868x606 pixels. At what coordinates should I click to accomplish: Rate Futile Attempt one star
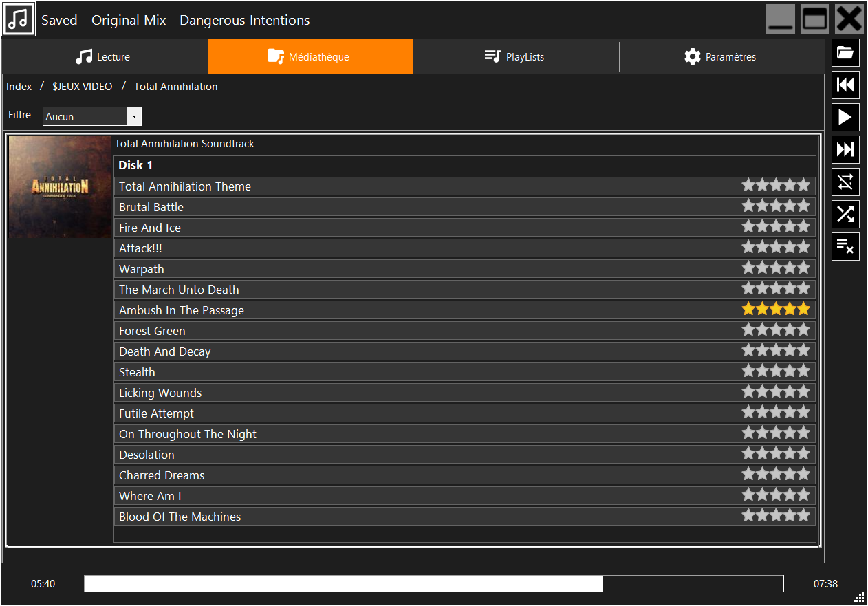point(748,412)
